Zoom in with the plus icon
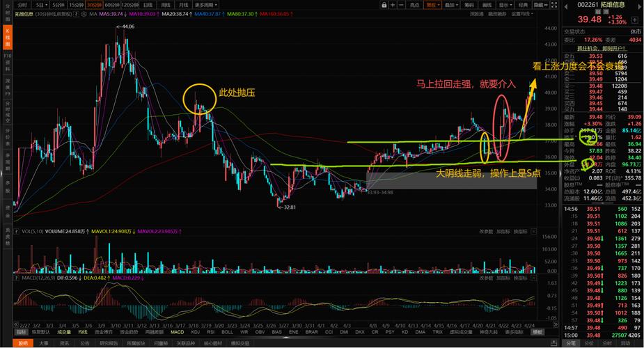The height and width of the screenshot is (348, 644). 393,5
